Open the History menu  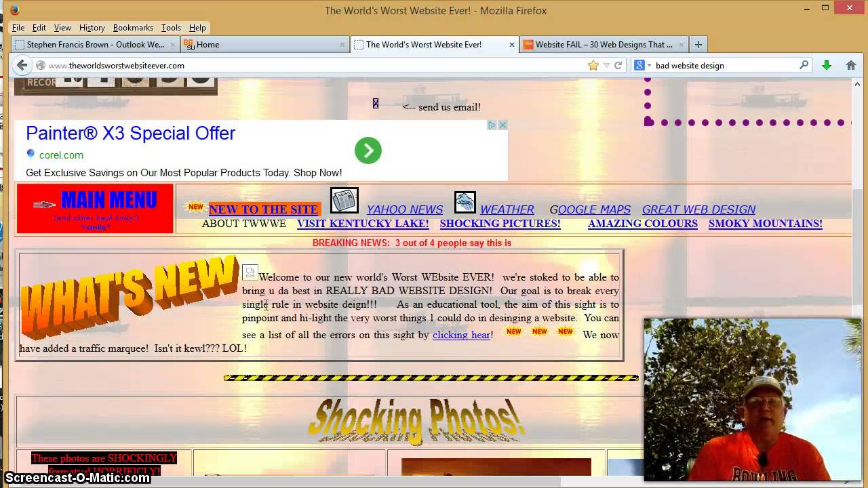pos(92,28)
